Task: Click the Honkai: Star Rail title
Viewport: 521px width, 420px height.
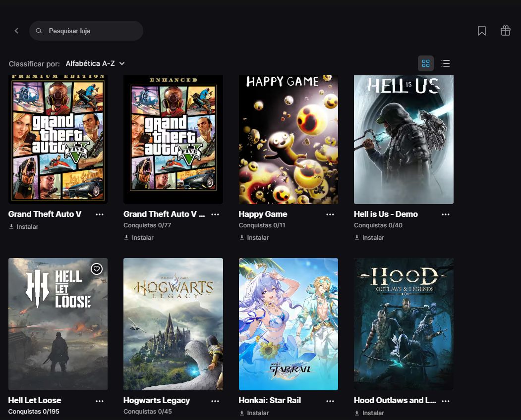Action: (x=270, y=400)
